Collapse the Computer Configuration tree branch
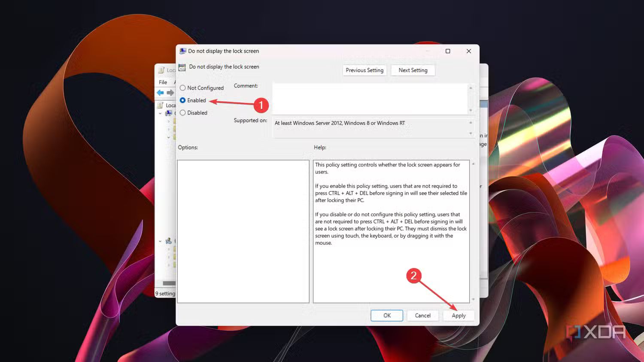The image size is (644, 362). (x=160, y=113)
